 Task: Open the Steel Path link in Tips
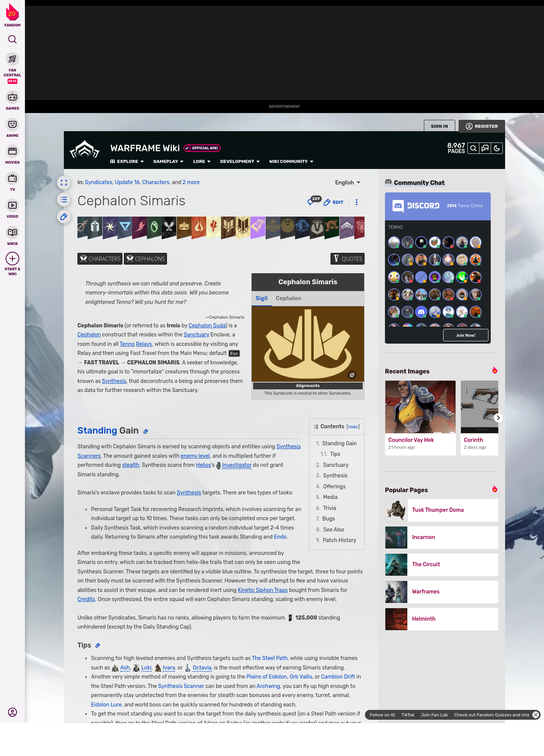tap(270, 658)
